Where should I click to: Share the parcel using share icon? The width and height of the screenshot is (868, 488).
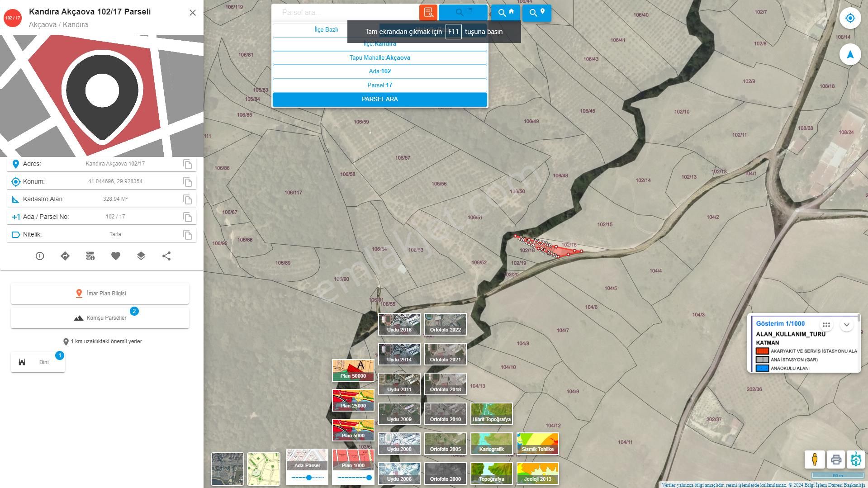coord(166,256)
